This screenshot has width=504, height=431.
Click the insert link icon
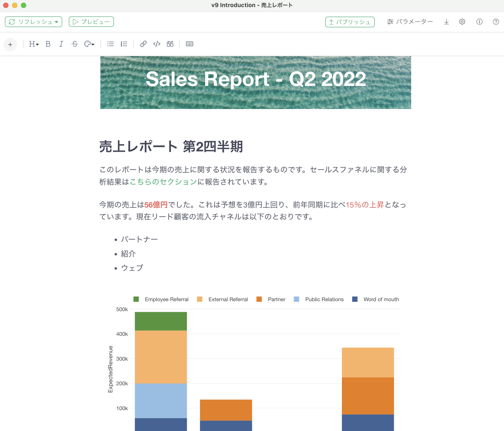143,44
